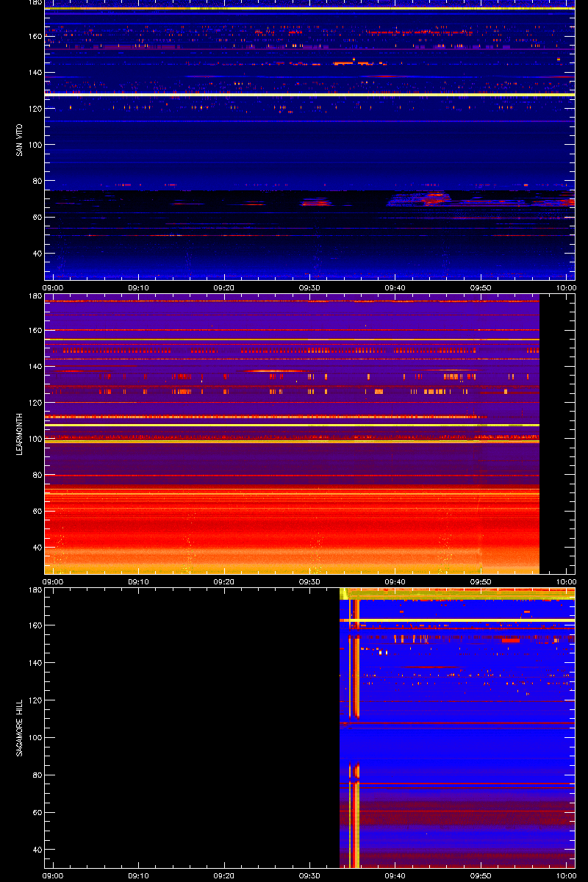Click the 09:10 time label under Learmonth
This screenshot has width=588, height=882.
pyautogui.click(x=138, y=581)
